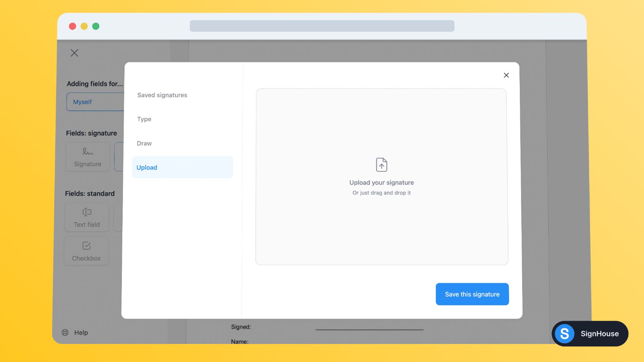
Task: Click the signature line next to Signed
Action: 369,329
